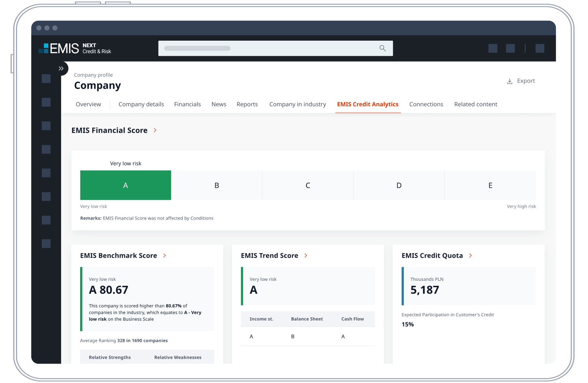Viewport: 588px width, 383px height.
Task: Go to the Connections tab
Action: coord(426,104)
